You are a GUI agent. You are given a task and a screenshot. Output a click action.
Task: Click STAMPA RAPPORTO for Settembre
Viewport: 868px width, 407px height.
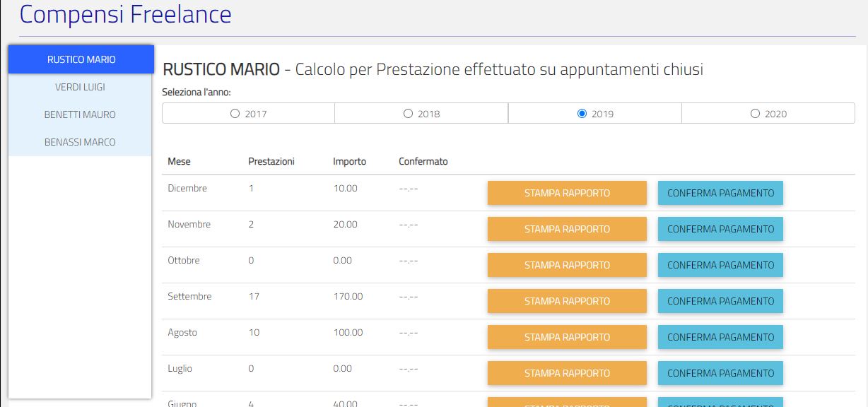566,300
